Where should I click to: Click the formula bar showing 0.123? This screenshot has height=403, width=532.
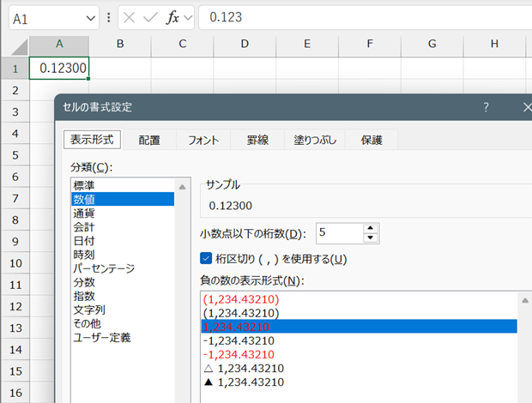coord(365,17)
